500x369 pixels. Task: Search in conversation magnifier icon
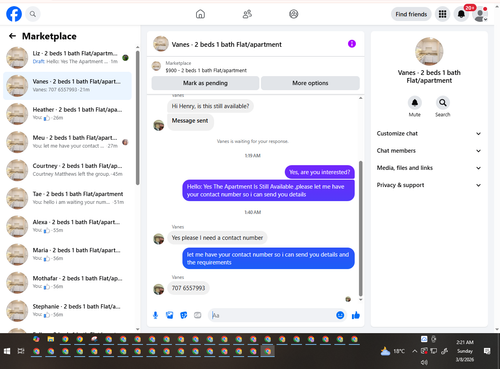point(443,103)
